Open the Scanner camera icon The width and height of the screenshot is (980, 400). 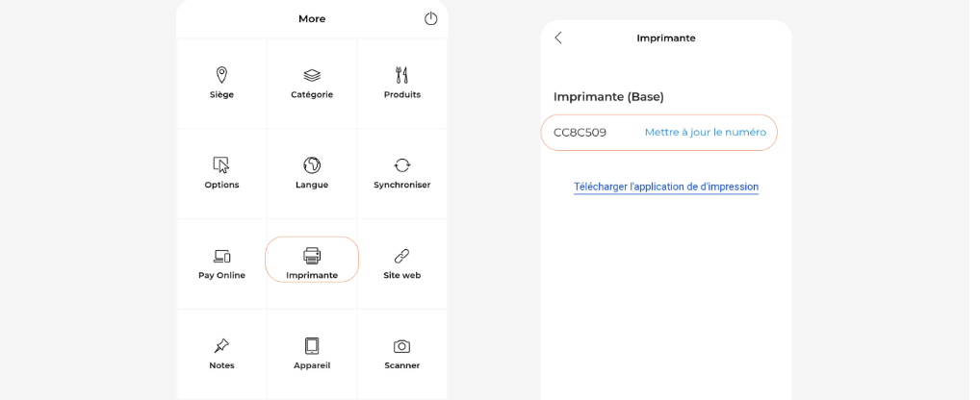(402, 346)
